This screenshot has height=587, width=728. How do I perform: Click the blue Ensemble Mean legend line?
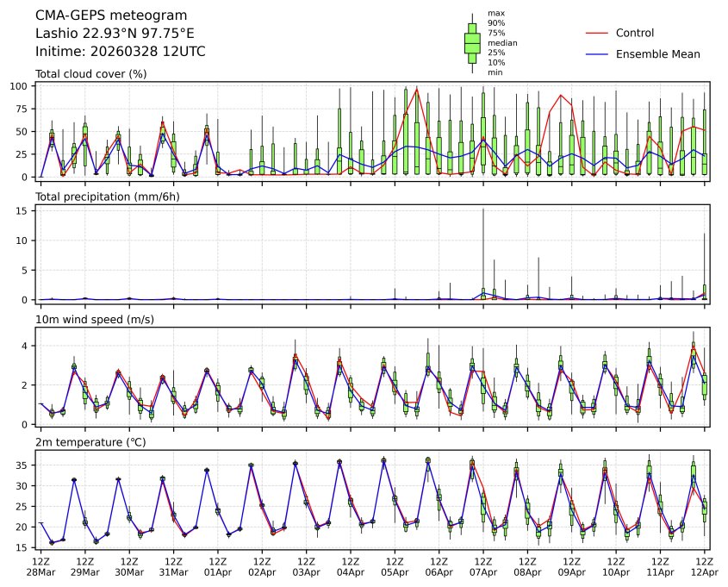click(x=597, y=54)
